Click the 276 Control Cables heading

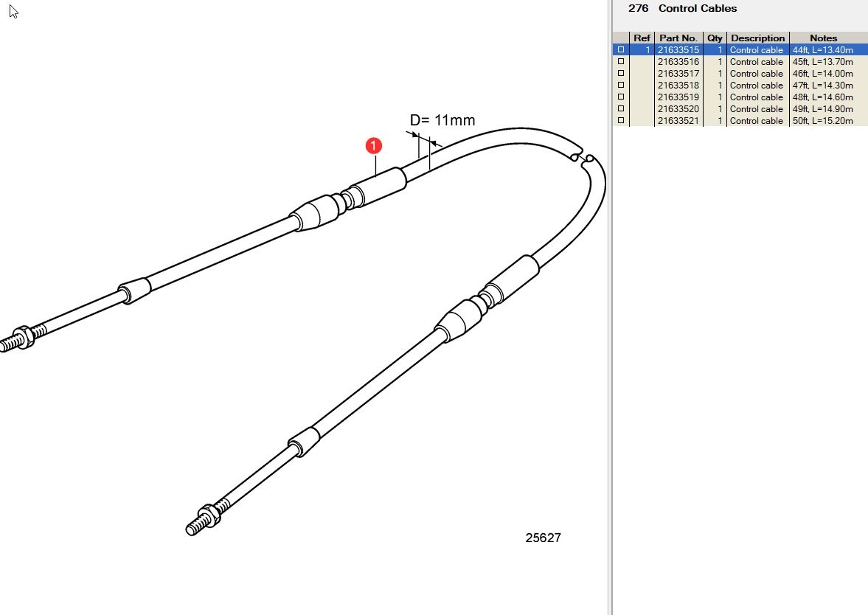(682, 8)
